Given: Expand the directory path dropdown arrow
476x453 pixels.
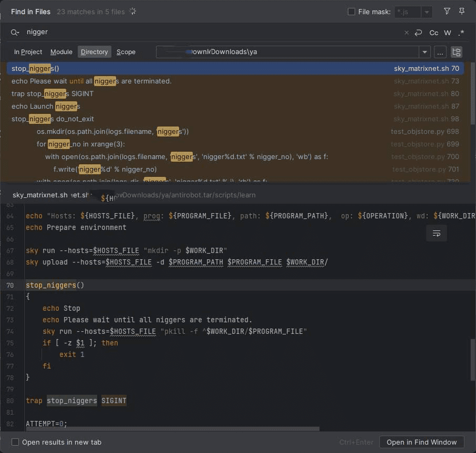Looking at the screenshot, I should click(x=425, y=52).
